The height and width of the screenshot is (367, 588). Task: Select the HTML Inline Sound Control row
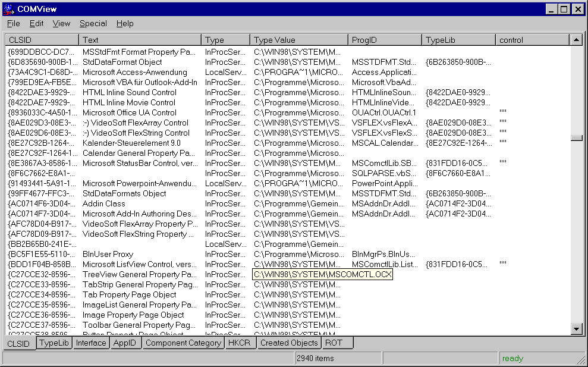pos(288,93)
